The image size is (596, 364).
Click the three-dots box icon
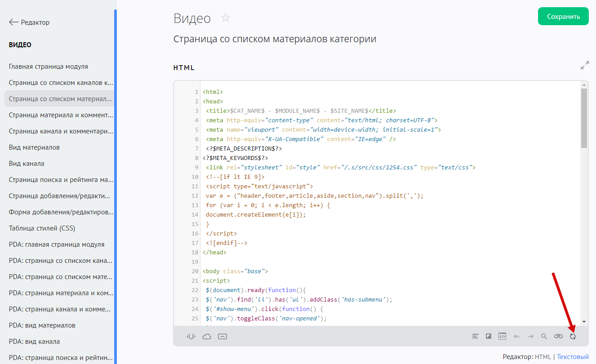222,336
